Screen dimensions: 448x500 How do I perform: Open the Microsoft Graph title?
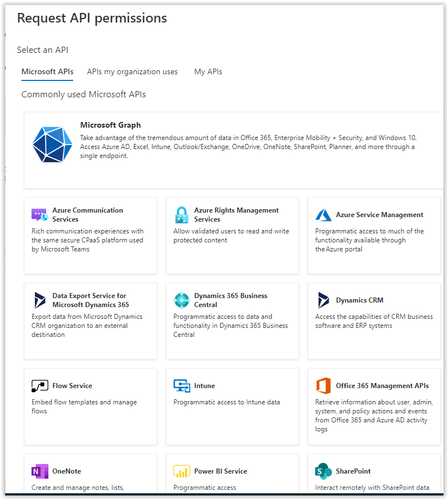[110, 125]
